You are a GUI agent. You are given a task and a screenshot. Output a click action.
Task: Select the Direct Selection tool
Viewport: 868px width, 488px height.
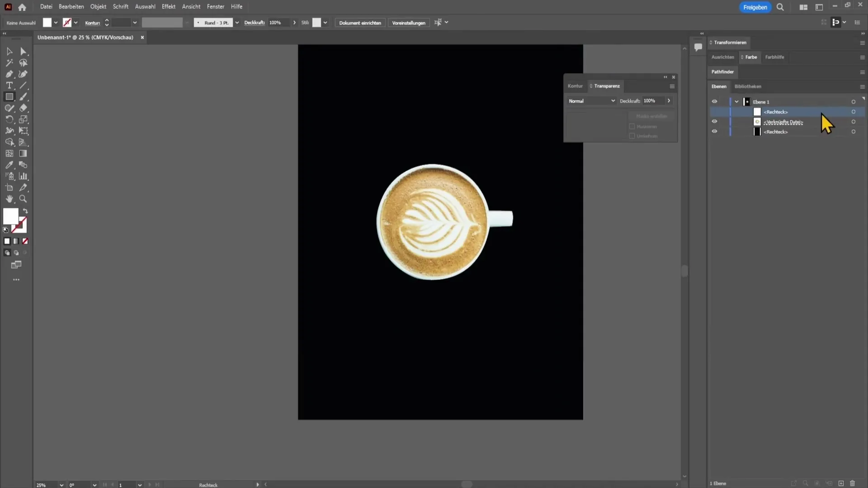point(24,52)
